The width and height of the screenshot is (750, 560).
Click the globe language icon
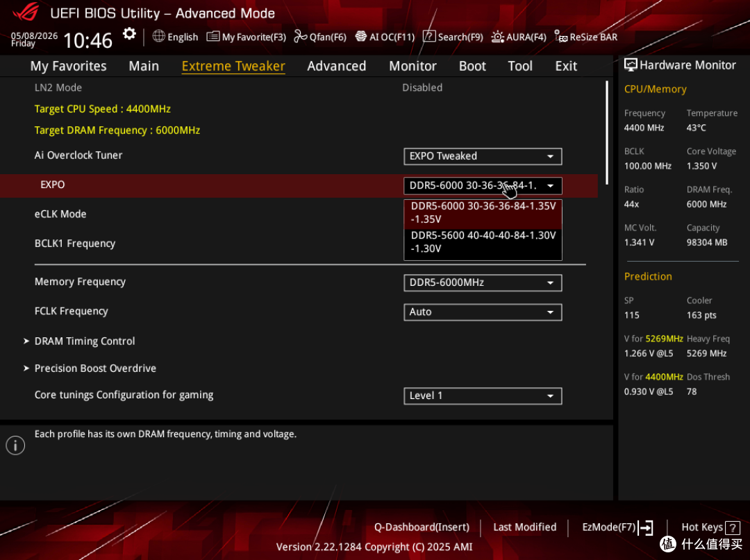159,36
